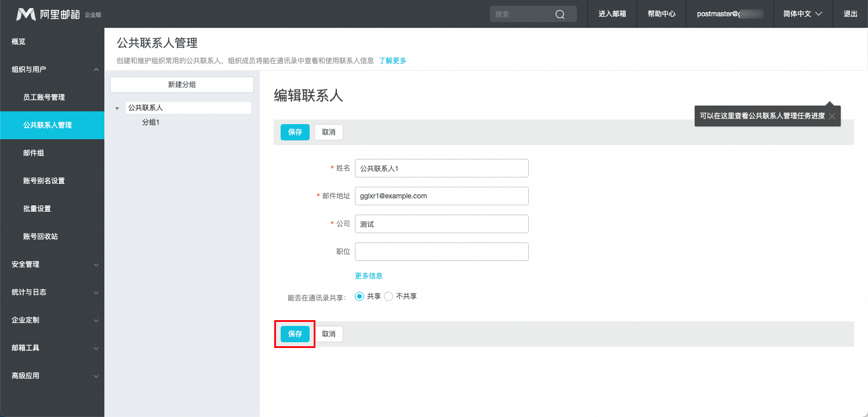Click into the 职位 input field
The height and width of the screenshot is (417, 868).
(x=442, y=252)
